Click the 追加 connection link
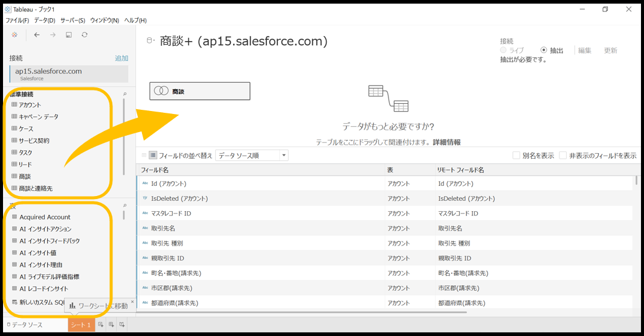644x336 pixels. 121,59
